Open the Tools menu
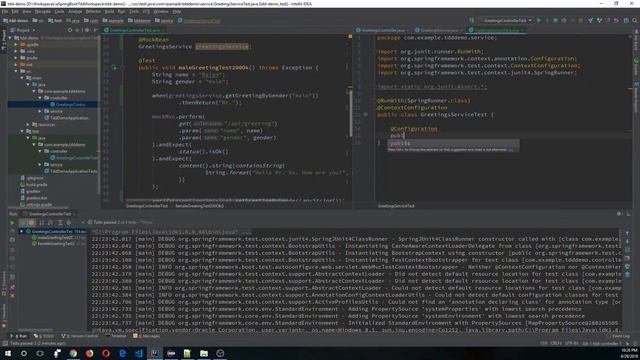The image size is (640, 360). point(134,11)
